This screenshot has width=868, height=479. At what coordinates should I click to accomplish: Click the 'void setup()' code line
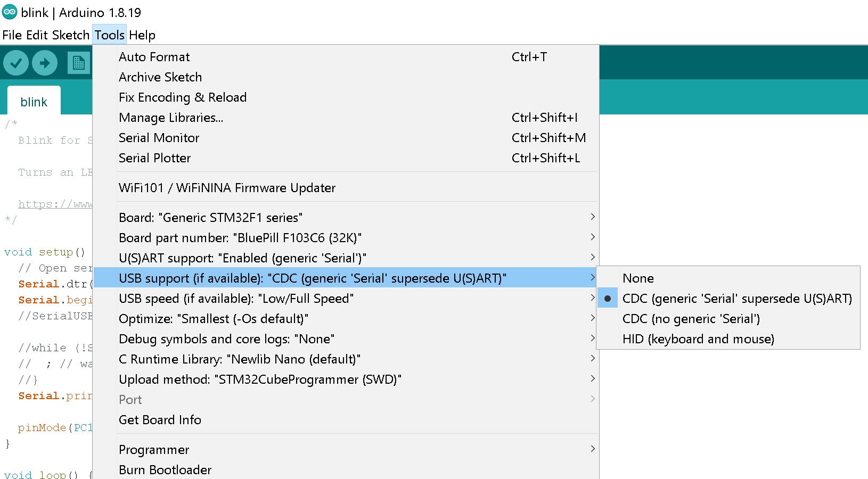45,252
